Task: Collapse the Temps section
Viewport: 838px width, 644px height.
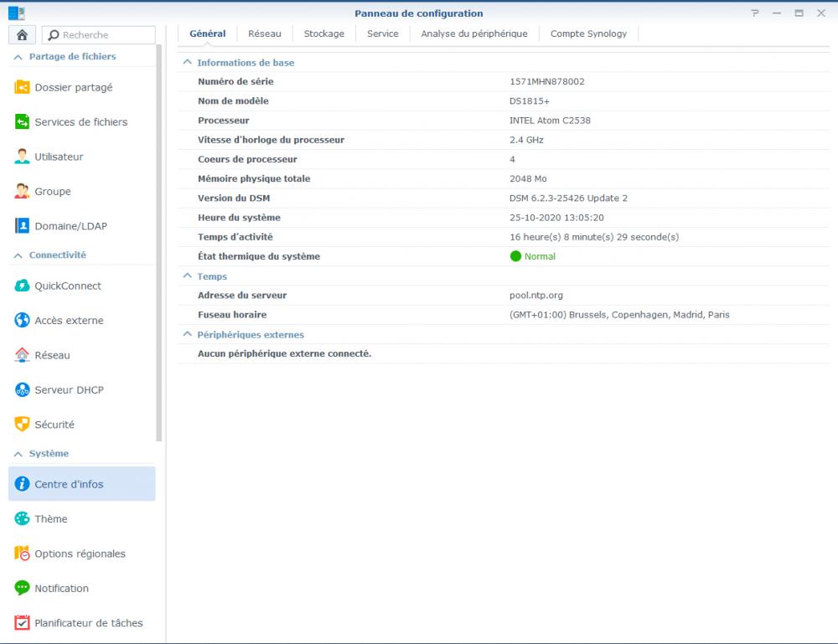Action: pyautogui.click(x=188, y=276)
